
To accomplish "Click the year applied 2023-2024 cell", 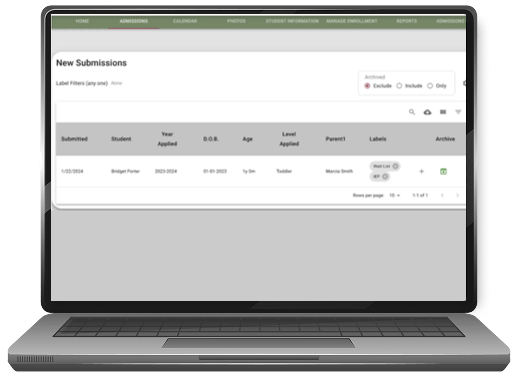I will pos(166,171).
